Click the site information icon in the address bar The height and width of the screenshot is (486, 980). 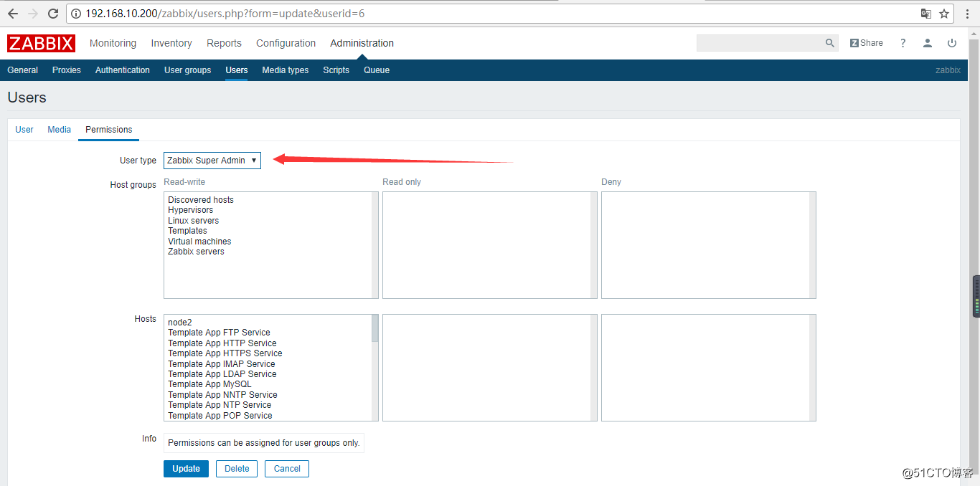[76, 14]
